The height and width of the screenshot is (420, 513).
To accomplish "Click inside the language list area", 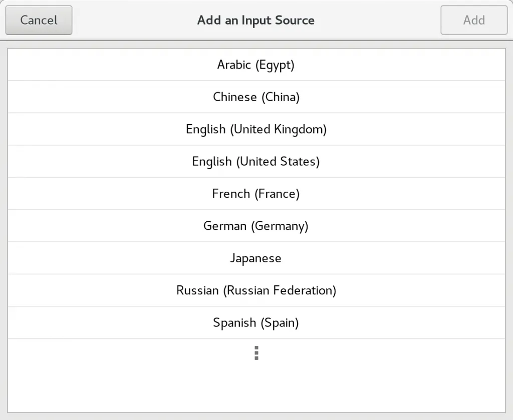I will 256,200.
